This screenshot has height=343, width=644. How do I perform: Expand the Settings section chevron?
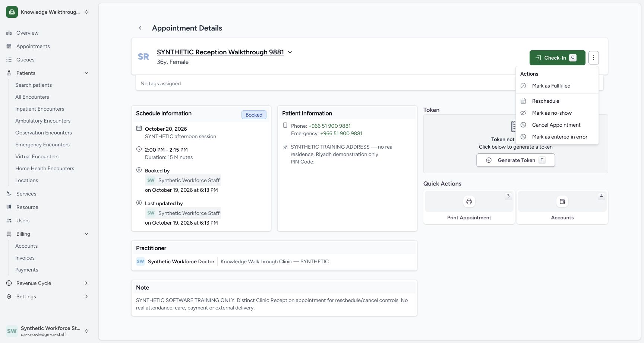tap(86, 296)
